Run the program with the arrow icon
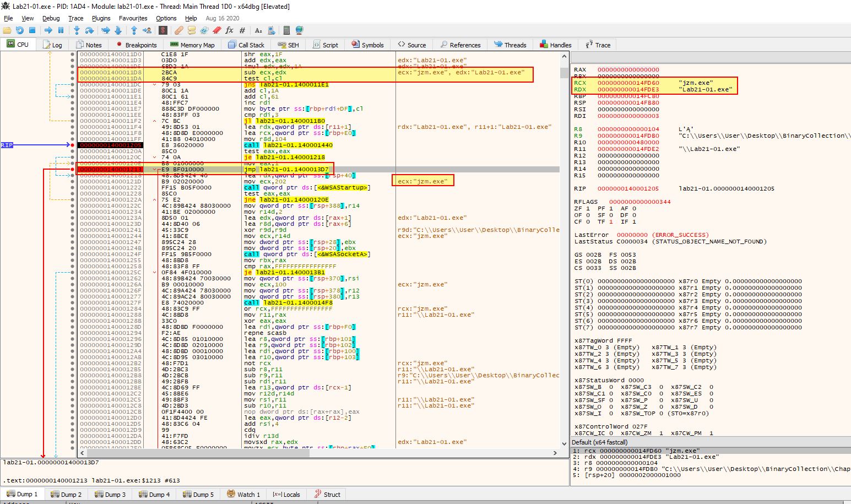Screen dimensions: 851x504 [48, 30]
